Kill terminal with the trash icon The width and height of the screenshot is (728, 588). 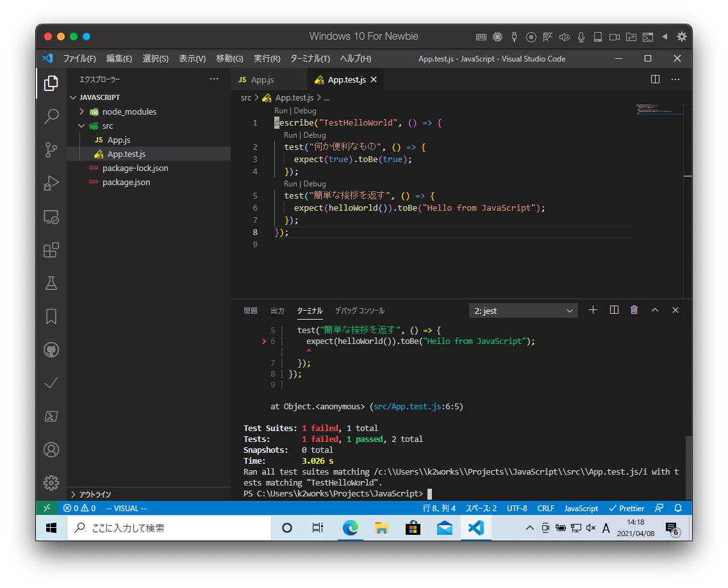[634, 310]
